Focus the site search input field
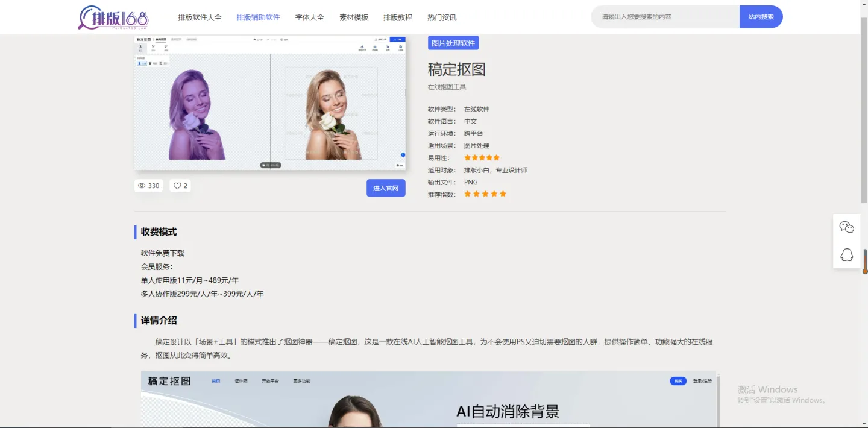The height and width of the screenshot is (428, 868). tap(666, 17)
